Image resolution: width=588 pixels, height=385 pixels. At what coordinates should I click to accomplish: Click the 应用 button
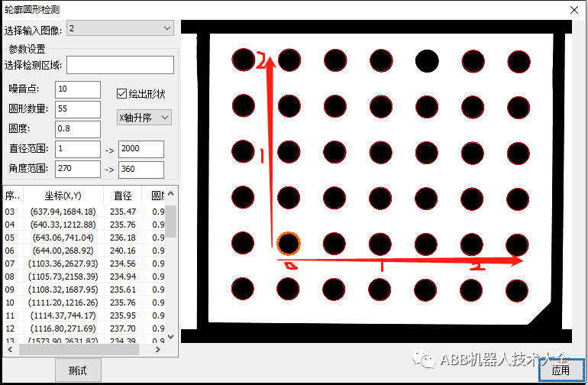click(x=561, y=370)
